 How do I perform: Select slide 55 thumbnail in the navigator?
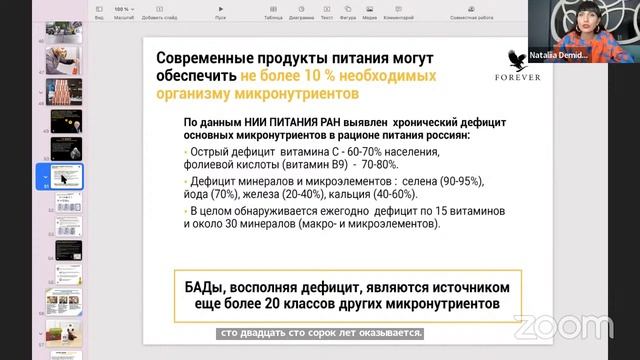click(x=69, y=274)
